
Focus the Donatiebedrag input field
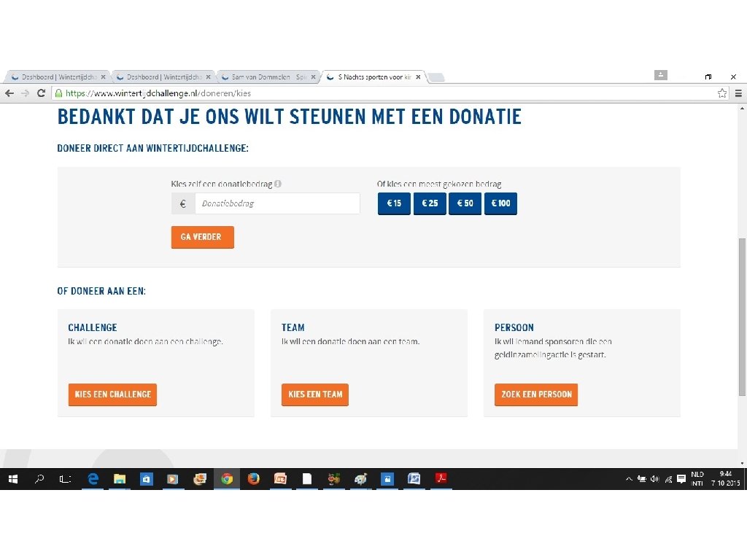tap(277, 203)
